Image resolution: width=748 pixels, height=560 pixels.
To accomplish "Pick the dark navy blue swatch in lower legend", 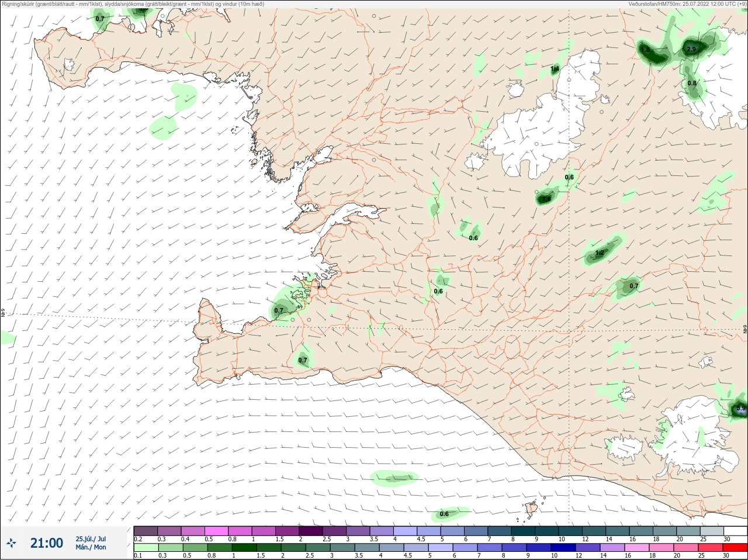I will (565, 548).
